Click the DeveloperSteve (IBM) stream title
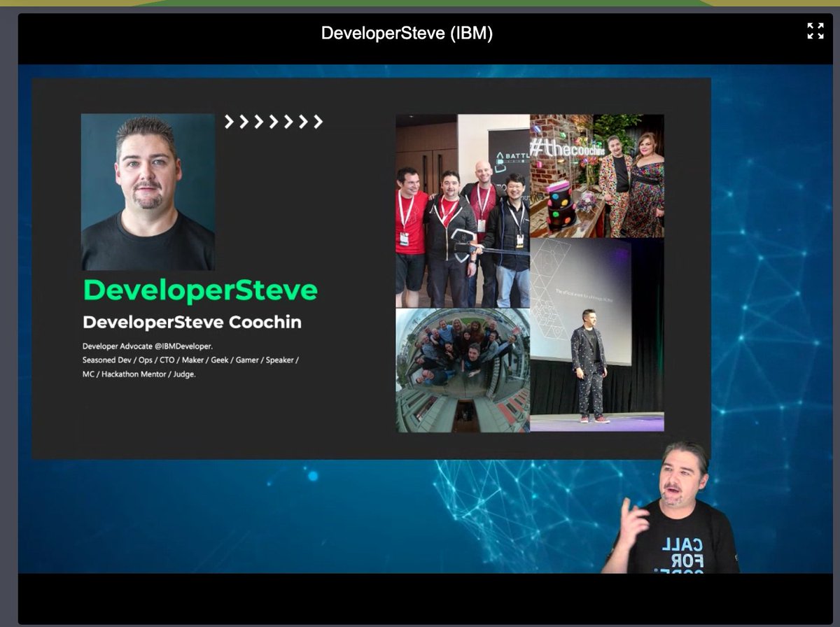This screenshot has width=840, height=627. [407, 33]
